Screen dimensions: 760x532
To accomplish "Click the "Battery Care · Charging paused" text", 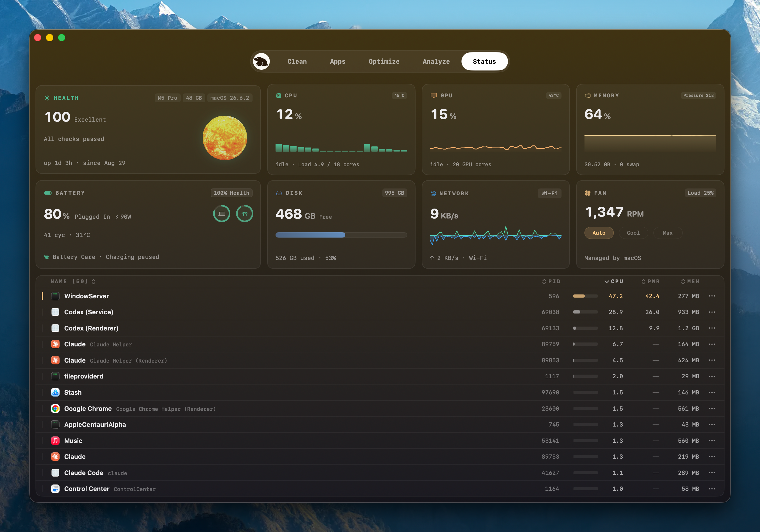I will click(106, 257).
